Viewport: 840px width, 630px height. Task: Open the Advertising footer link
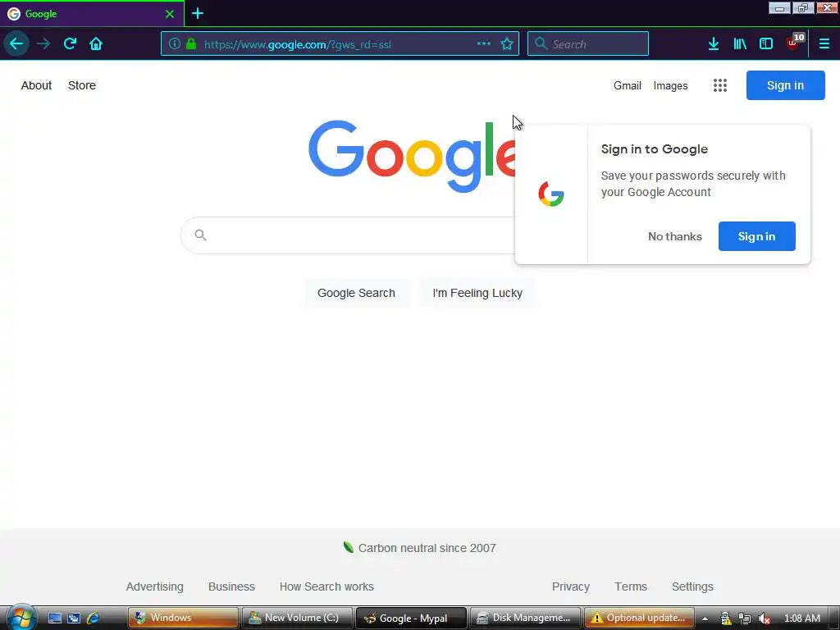pos(155,587)
